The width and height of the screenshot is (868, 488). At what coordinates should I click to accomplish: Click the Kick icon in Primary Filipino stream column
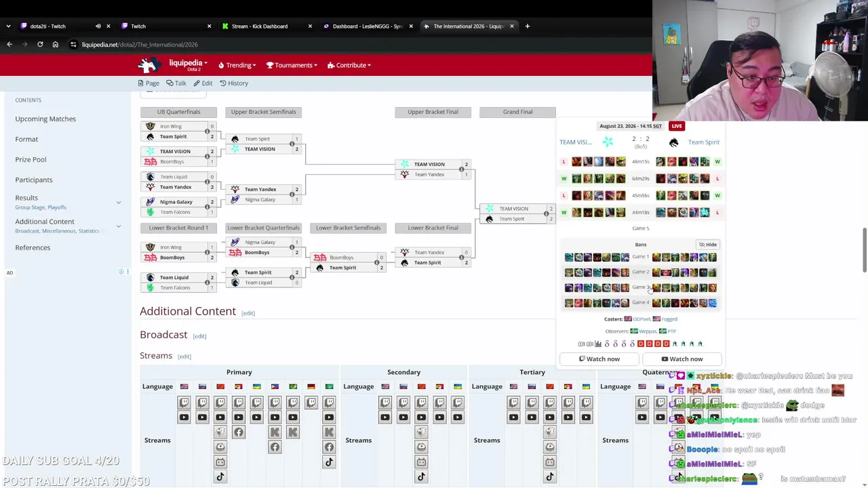275,432
